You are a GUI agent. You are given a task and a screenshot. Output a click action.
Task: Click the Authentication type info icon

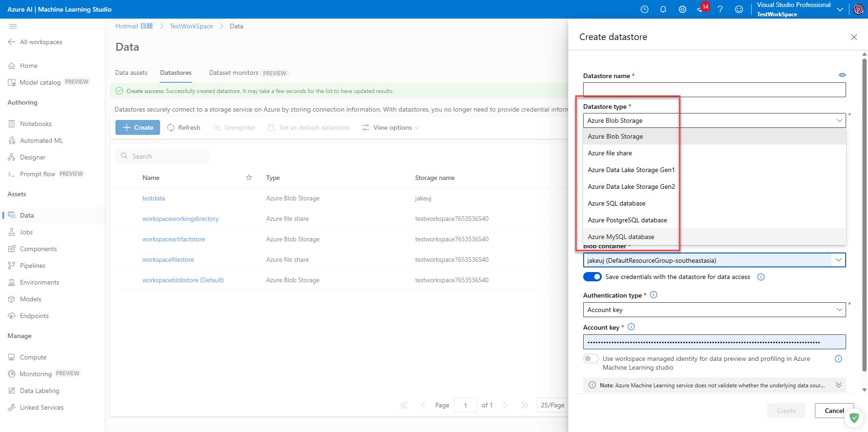pyautogui.click(x=653, y=295)
